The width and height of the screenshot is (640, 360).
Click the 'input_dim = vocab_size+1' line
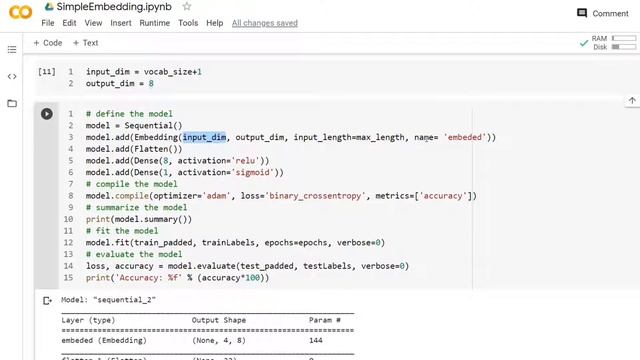click(144, 72)
